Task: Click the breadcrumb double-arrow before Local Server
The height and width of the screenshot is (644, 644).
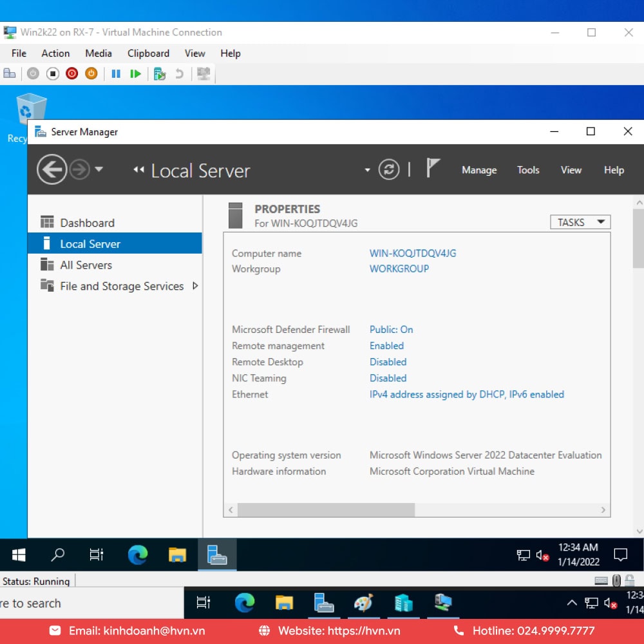Action: coord(139,169)
